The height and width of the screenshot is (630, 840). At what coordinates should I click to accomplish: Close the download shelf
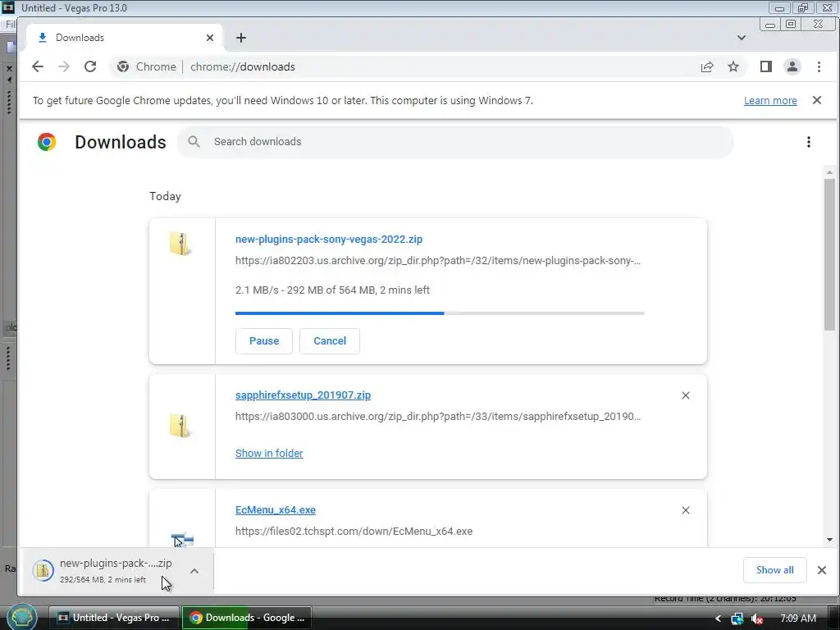(822, 570)
